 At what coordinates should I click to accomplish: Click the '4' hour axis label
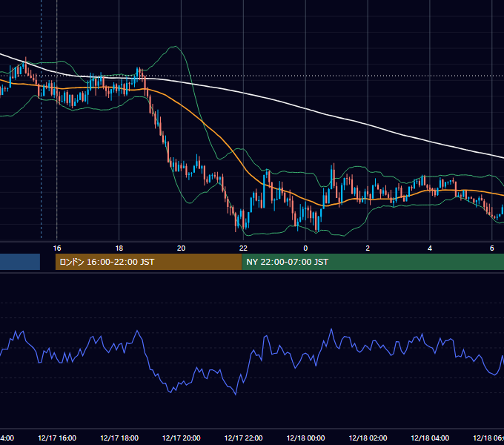(430, 248)
